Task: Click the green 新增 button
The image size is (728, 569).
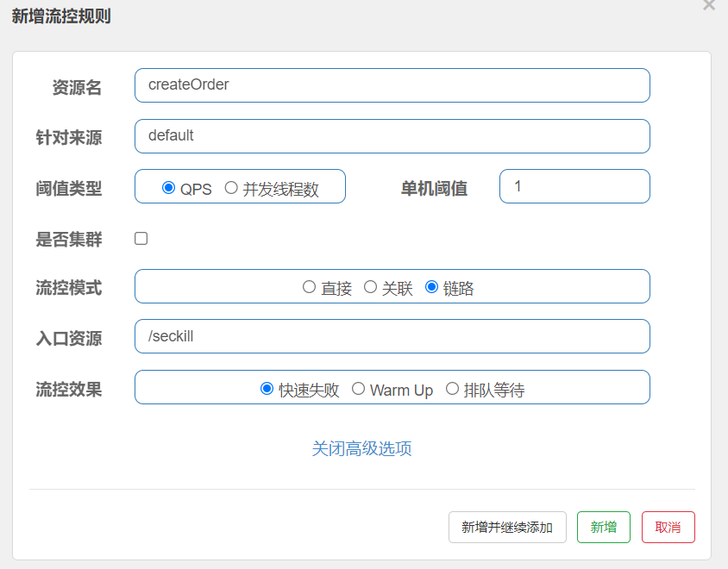Action: click(603, 527)
